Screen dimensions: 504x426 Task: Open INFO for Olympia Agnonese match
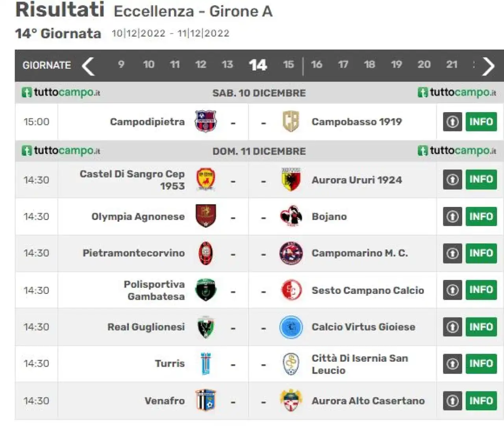481,216
